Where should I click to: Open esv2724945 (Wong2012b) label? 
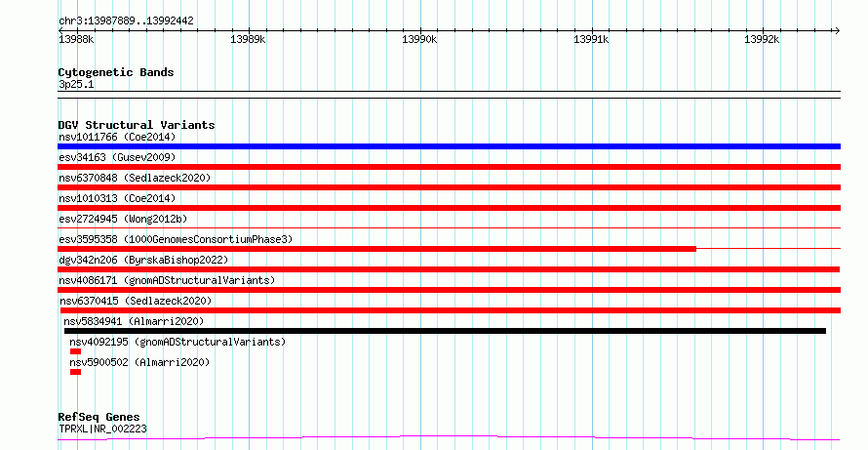(x=123, y=219)
